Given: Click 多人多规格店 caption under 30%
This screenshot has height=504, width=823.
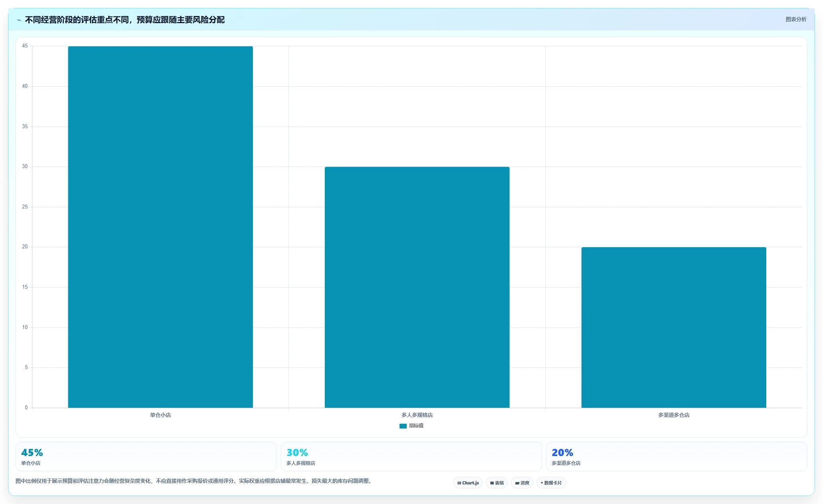Looking at the screenshot, I should (301, 463).
